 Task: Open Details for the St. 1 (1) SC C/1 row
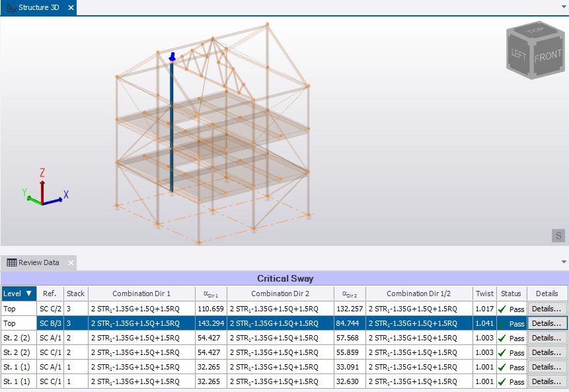[547, 381]
